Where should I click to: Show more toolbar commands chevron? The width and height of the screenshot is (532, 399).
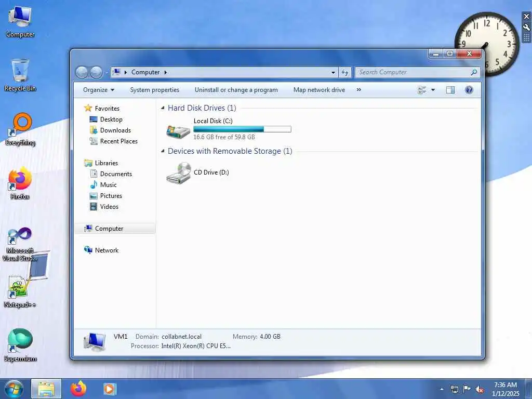coord(359,90)
